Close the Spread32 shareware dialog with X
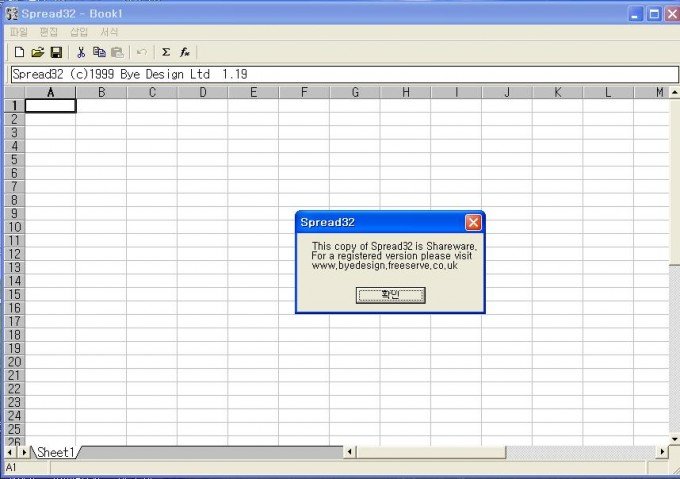 pos(473,222)
